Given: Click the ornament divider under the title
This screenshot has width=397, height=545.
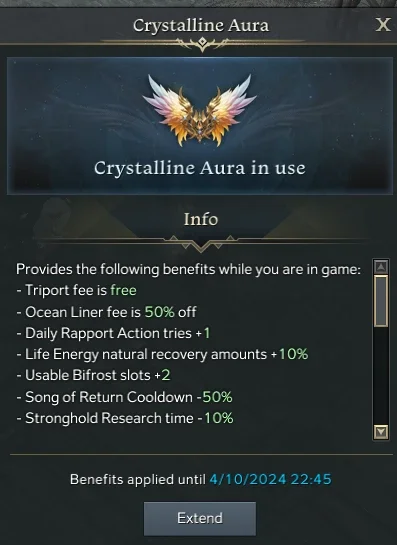Looking at the screenshot, I should [202, 43].
